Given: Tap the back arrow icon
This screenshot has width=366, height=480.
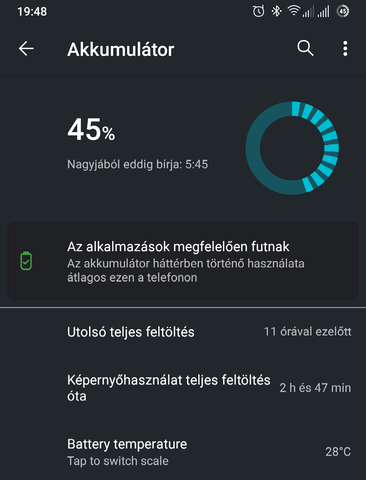Looking at the screenshot, I should [26, 49].
